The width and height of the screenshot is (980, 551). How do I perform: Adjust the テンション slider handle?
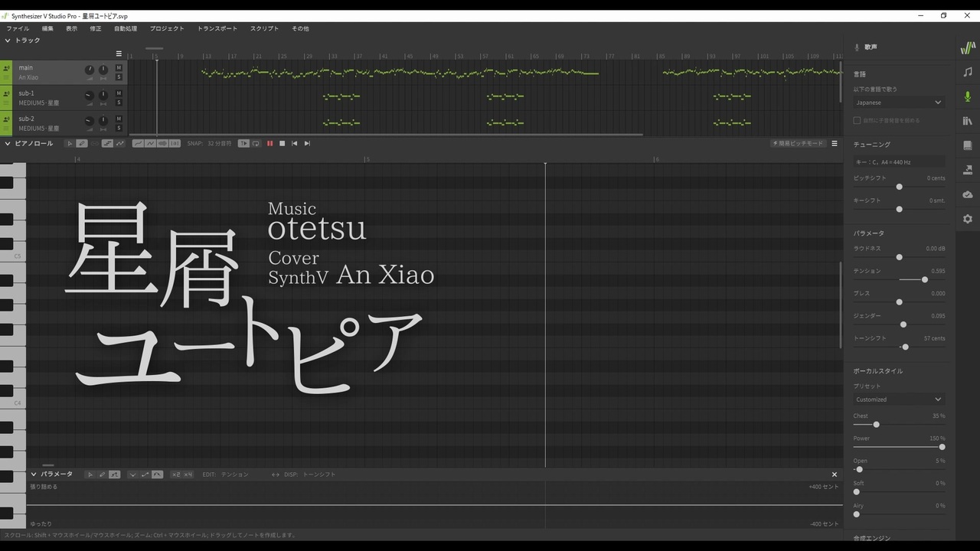click(925, 279)
